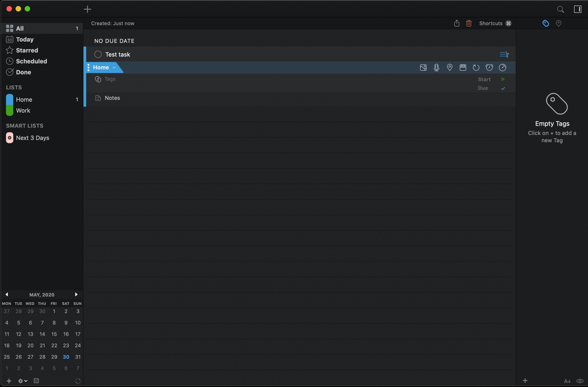Select May 30 in the calendar

66,357
